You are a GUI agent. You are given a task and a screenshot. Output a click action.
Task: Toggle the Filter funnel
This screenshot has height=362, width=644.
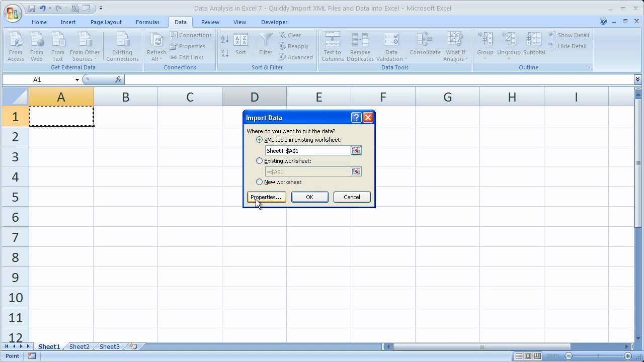(x=266, y=44)
